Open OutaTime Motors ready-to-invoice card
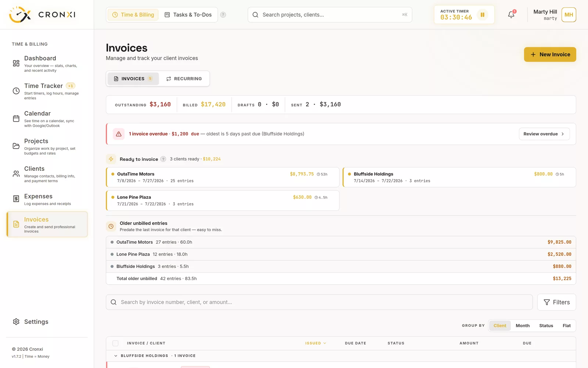 point(223,177)
